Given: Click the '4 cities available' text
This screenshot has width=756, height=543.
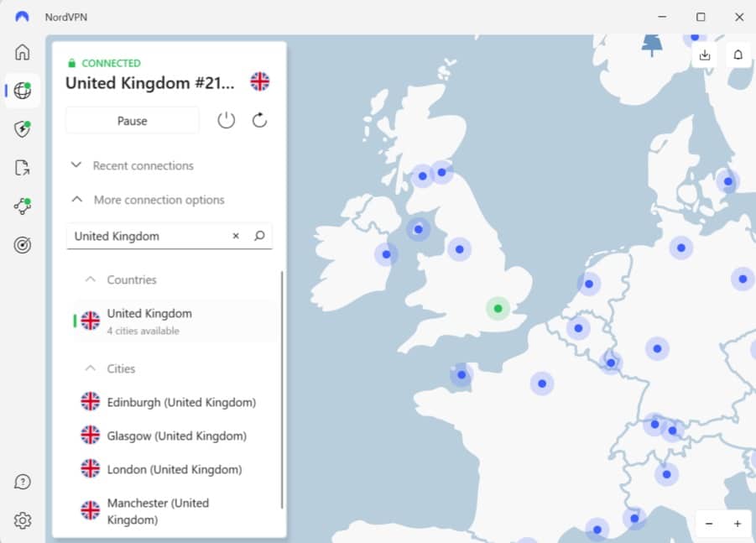Looking at the screenshot, I should (143, 331).
